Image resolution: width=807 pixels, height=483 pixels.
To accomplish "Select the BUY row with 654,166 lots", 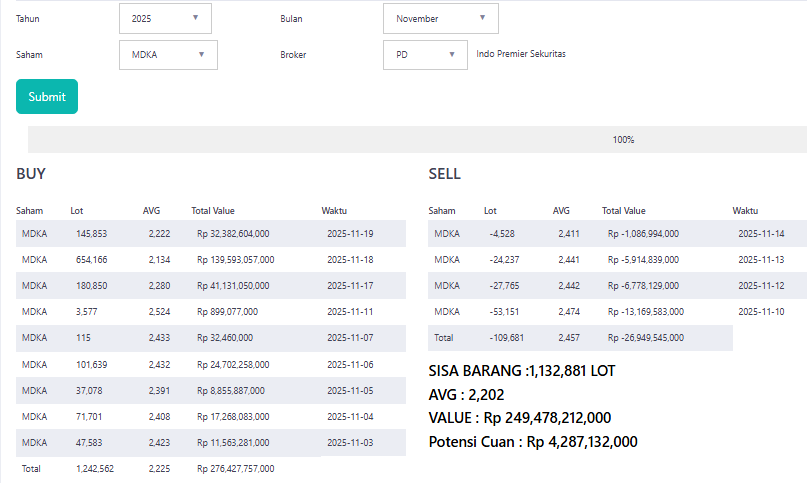I will click(210, 260).
